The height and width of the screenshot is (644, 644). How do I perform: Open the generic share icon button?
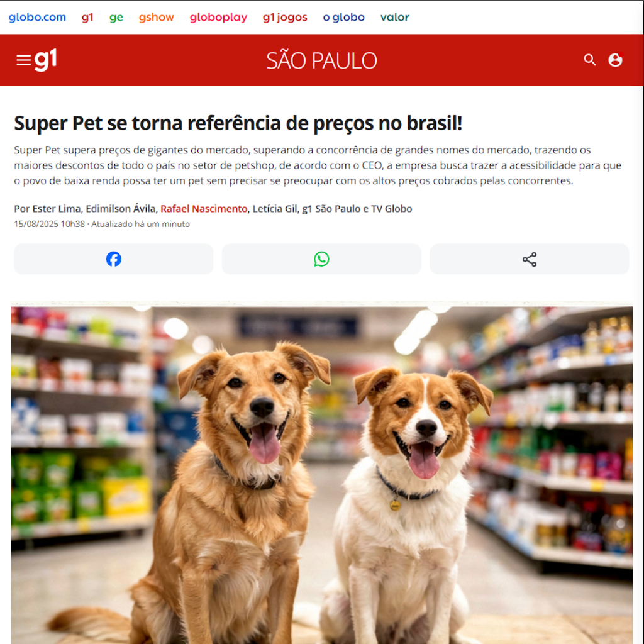pos(530,259)
